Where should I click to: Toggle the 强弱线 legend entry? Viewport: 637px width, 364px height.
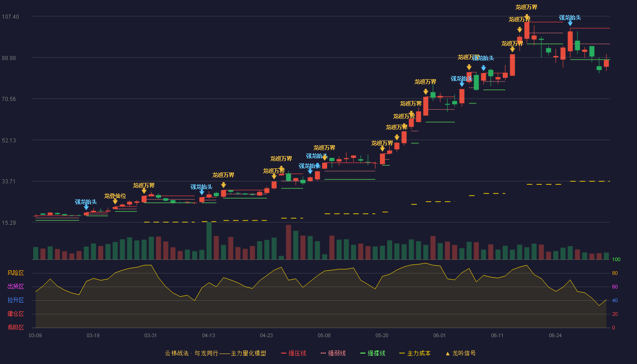333,353
